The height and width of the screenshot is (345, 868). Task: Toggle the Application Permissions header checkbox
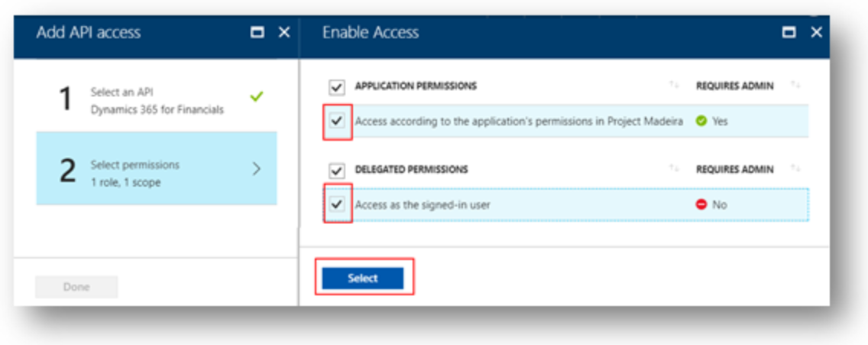pos(336,86)
